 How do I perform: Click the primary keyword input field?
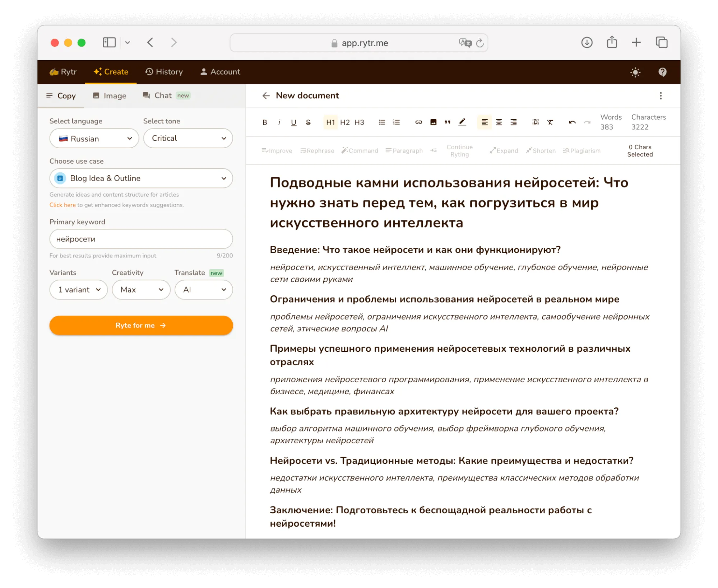click(141, 239)
